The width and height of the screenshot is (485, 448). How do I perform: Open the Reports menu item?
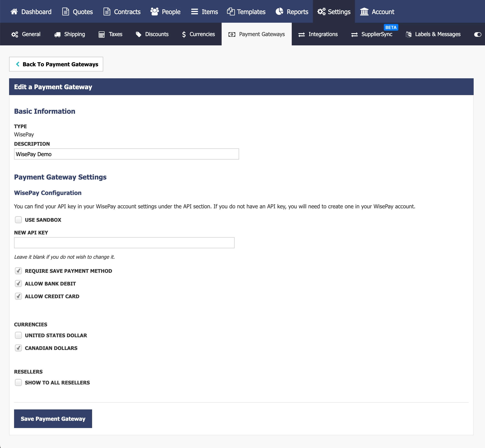pyautogui.click(x=292, y=11)
